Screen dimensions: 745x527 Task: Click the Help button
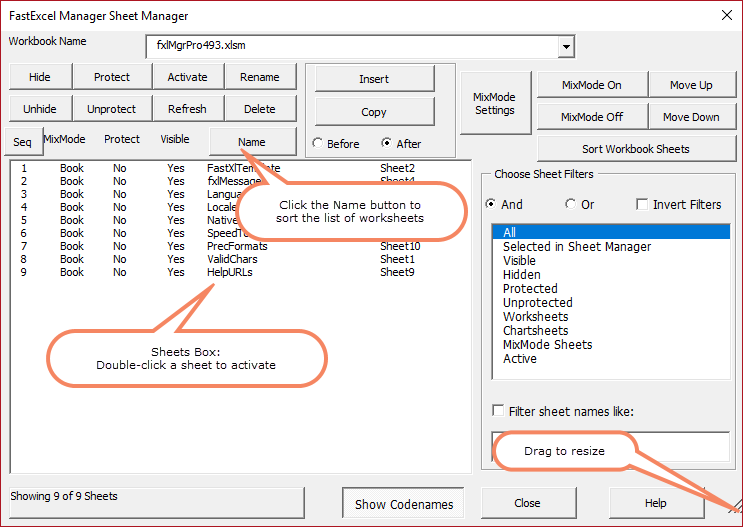click(x=656, y=503)
